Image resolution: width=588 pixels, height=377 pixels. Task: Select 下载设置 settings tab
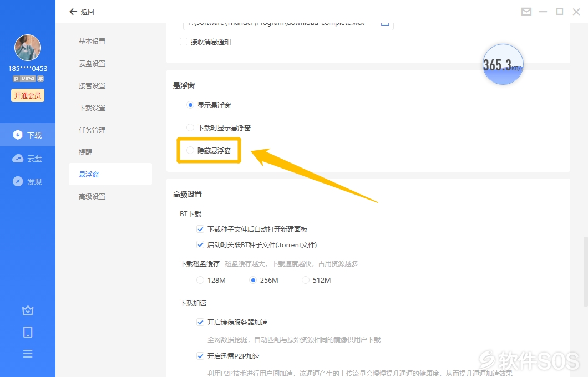[x=110, y=108]
